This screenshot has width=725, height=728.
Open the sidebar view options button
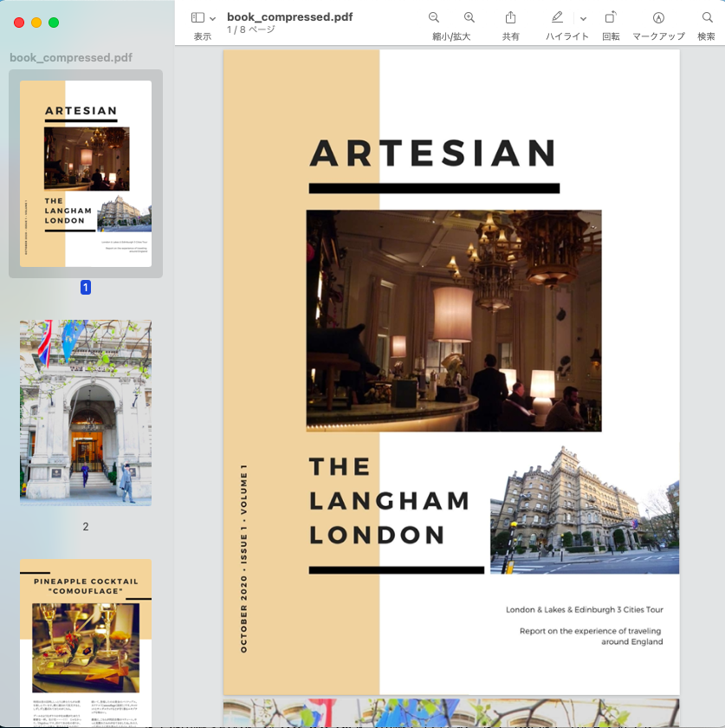pyautogui.click(x=197, y=17)
